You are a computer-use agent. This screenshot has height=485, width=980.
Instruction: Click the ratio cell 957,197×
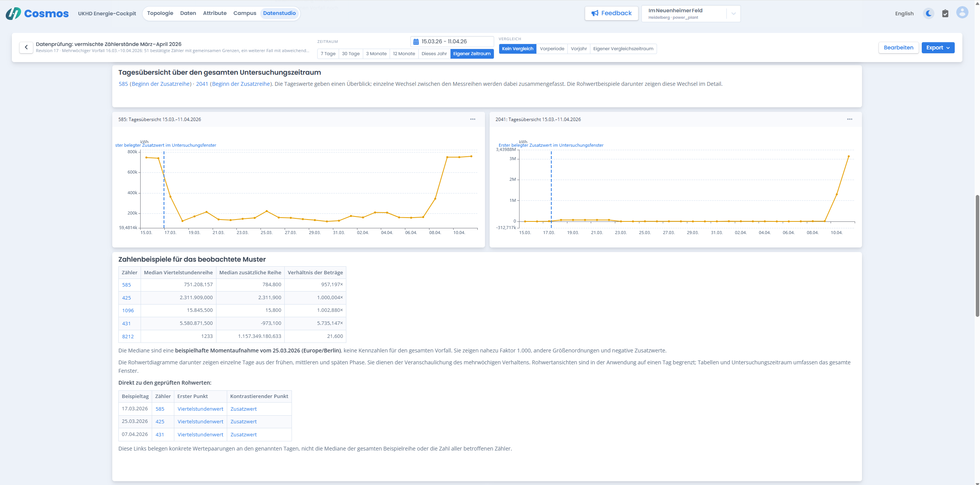[315, 285]
